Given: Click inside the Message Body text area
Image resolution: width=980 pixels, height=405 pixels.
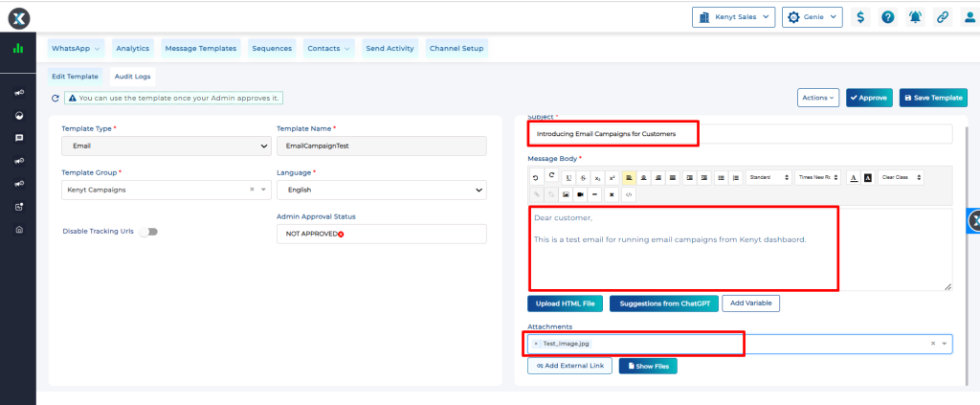Looking at the screenshot, I should 740,249.
